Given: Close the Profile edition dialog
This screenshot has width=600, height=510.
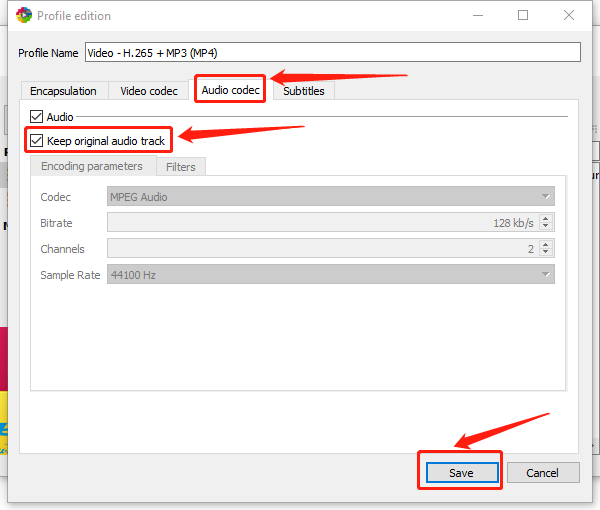Looking at the screenshot, I should [x=569, y=15].
